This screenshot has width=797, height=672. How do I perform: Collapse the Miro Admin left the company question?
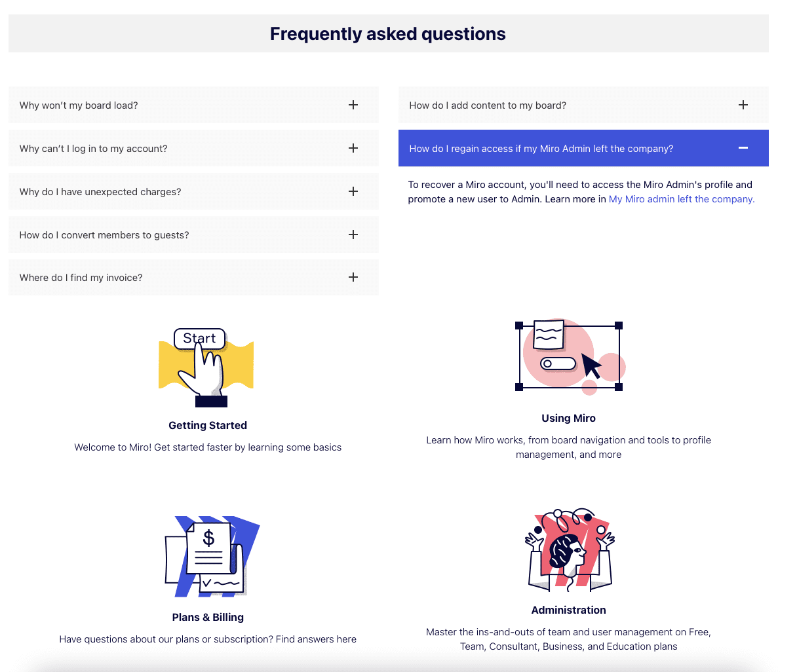click(x=541, y=149)
